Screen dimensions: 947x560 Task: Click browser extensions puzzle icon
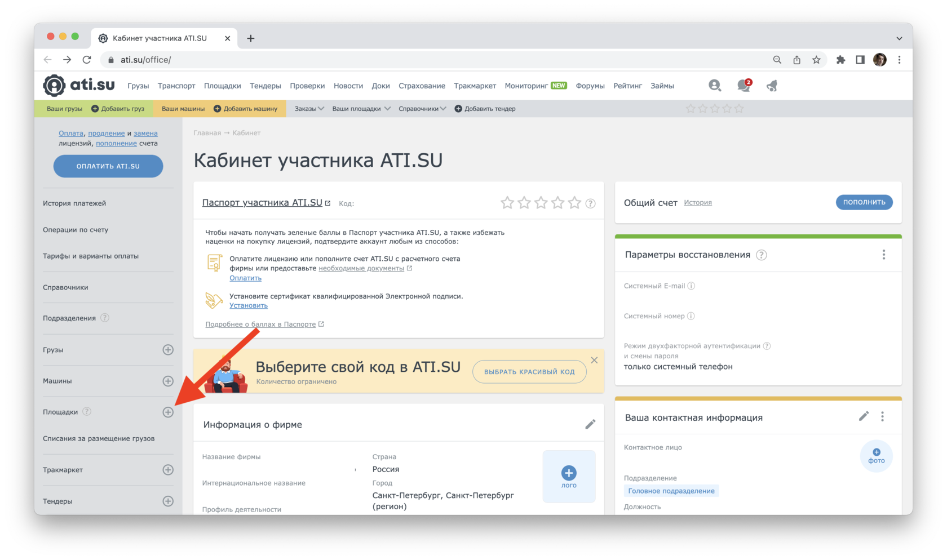click(840, 60)
